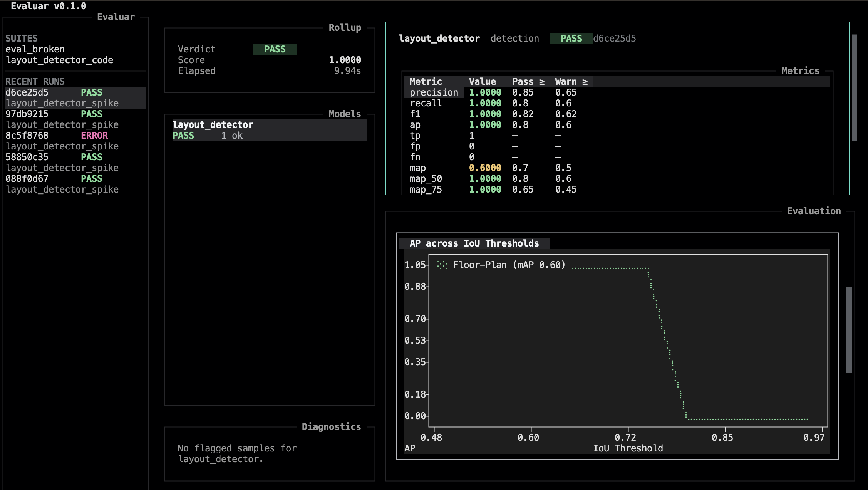Viewport: 868px width, 490px height.
Task: Click the map warning value 0.6000
Action: pos(485,168)
